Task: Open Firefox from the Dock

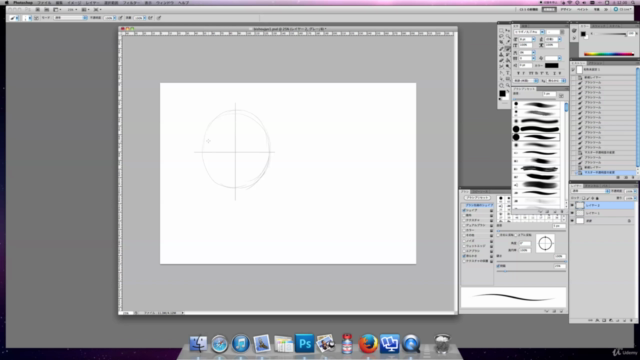Action: [x=368, y=343]
